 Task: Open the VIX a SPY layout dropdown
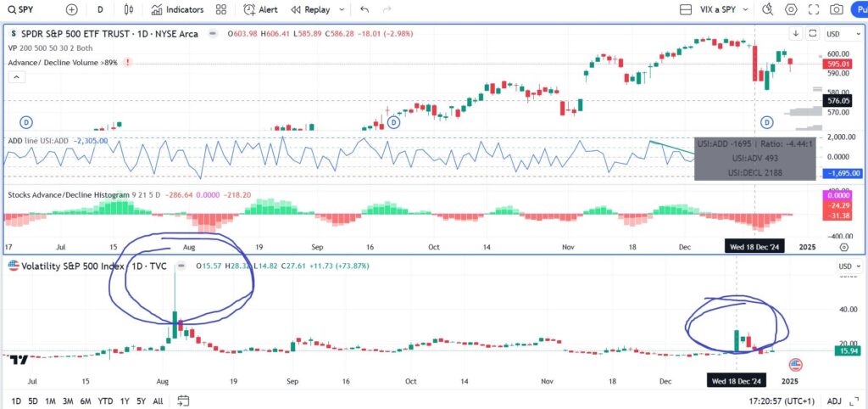pos(724,9)
